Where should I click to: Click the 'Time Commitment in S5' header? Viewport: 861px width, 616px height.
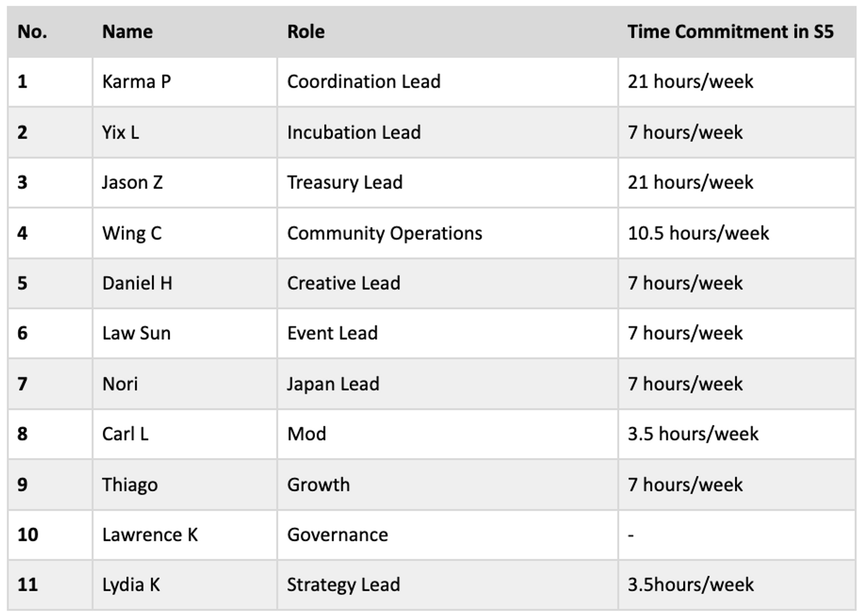pyautogui.click(x=730, y=32)
